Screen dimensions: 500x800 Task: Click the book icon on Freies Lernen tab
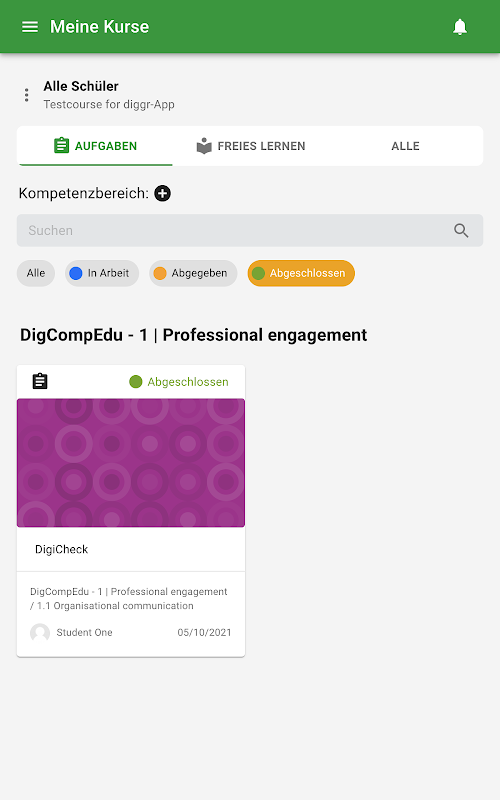click(204, 146)
